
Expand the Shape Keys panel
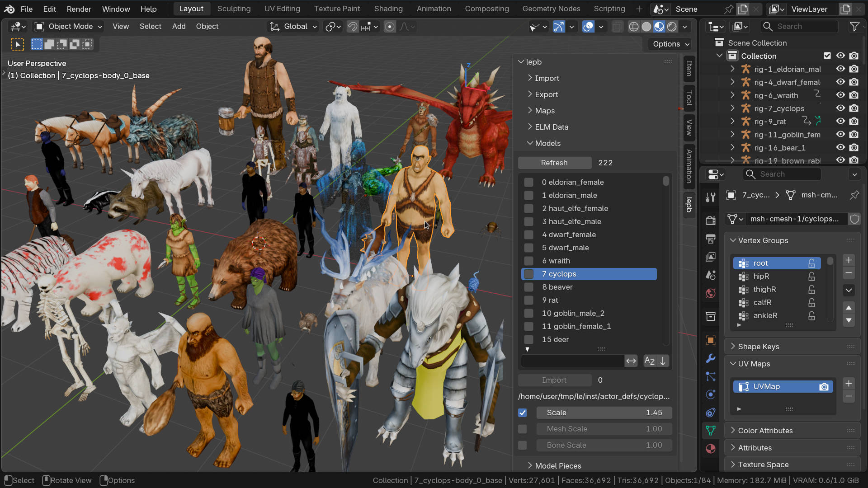click(x=758, y=347)
